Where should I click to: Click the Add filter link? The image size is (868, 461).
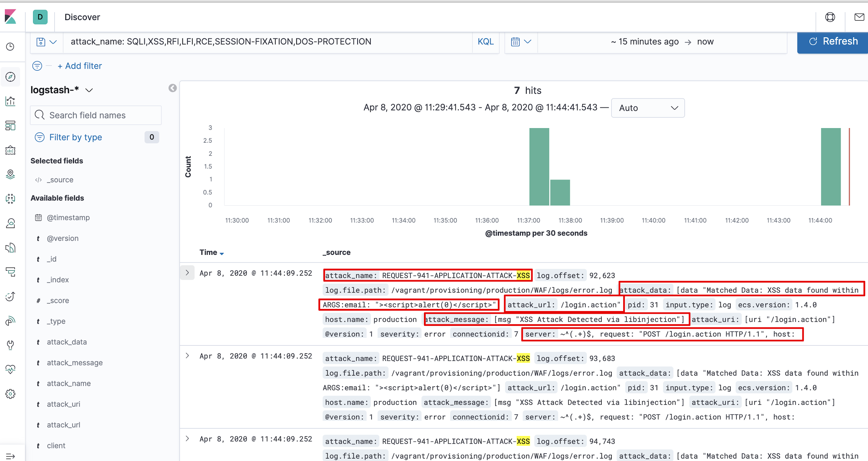click(80, 66)
